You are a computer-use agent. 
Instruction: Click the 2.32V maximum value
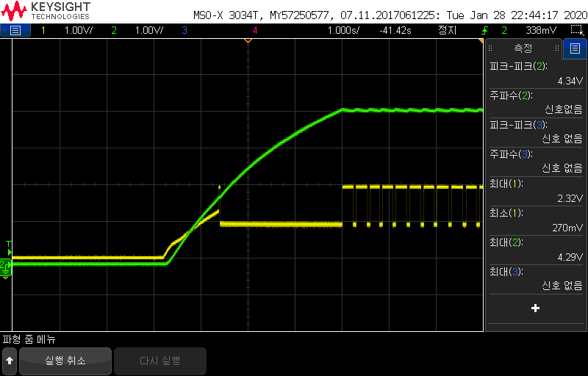[570, 198]
